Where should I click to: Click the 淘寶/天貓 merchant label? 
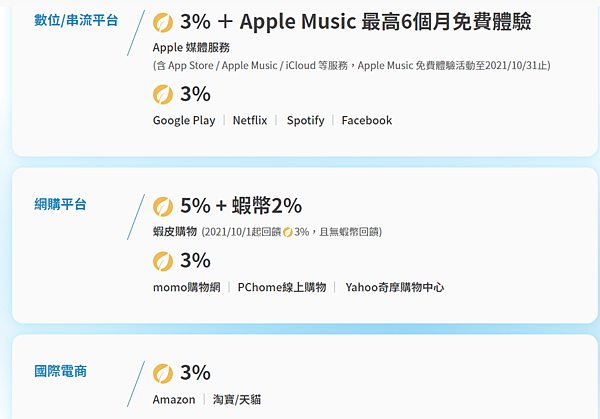[237, 400]
